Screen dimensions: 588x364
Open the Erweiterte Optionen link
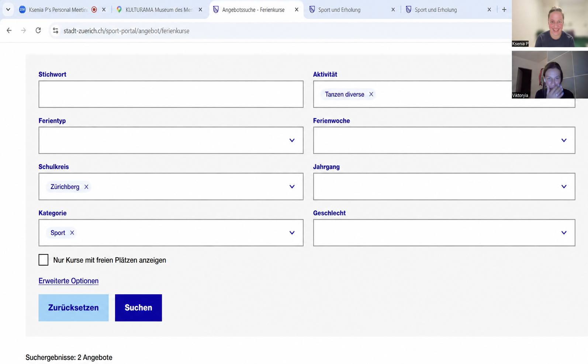(69, 281)
